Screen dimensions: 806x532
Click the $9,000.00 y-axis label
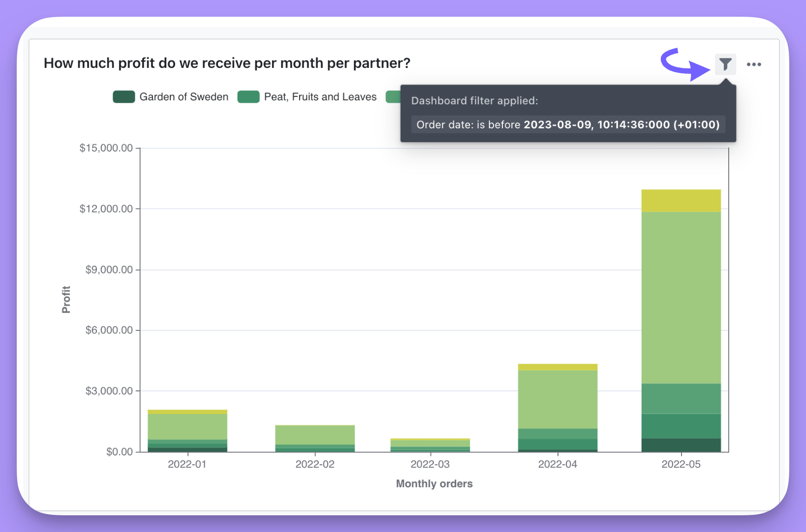click(x=109, y=269)
